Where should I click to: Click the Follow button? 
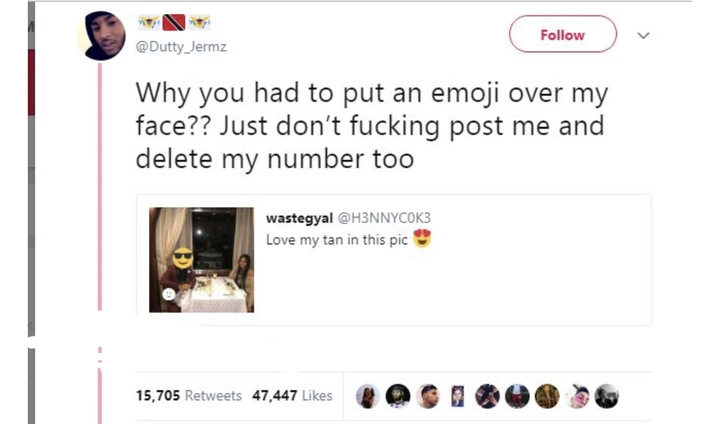tap(563, 35)
